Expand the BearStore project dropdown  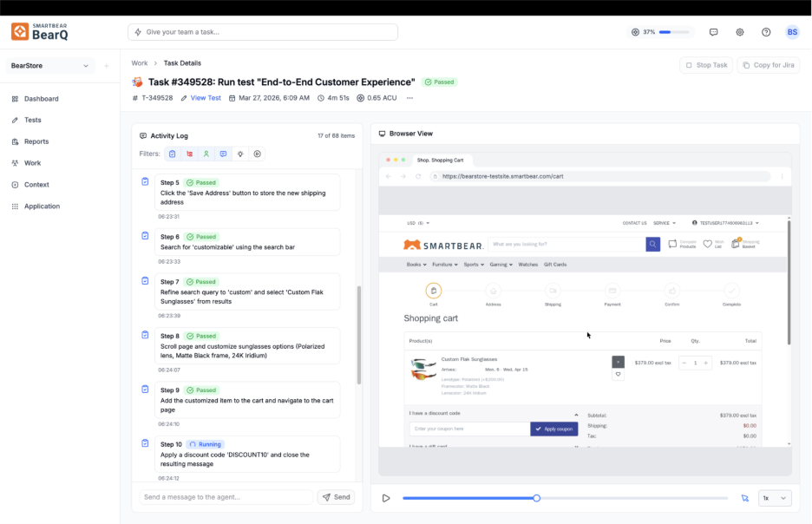[49, 66]
